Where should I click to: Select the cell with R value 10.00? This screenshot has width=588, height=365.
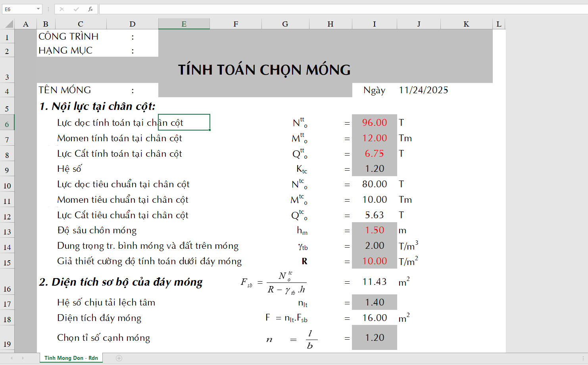tap(374, 261)
